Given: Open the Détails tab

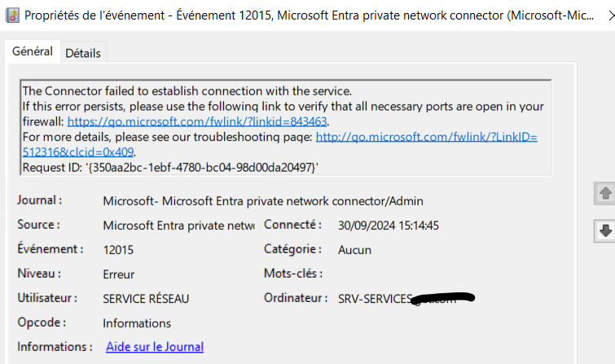Looking at the screenshot, I should point(82,53).
